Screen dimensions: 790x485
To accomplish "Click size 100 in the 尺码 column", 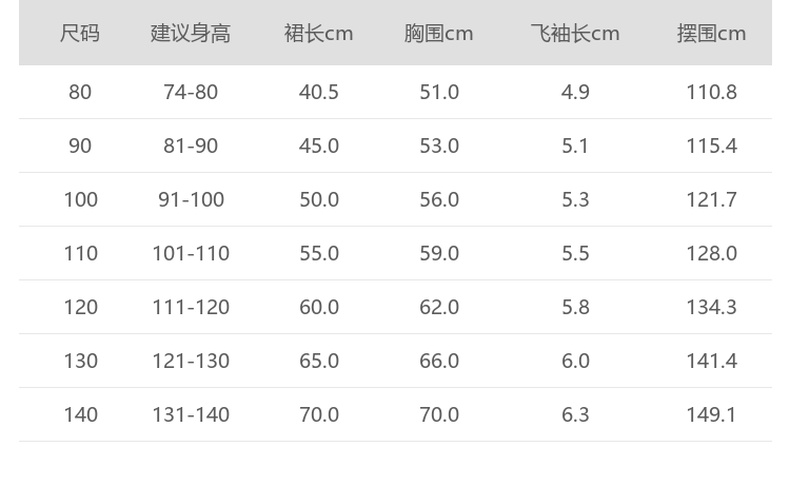I will (80, 200).
